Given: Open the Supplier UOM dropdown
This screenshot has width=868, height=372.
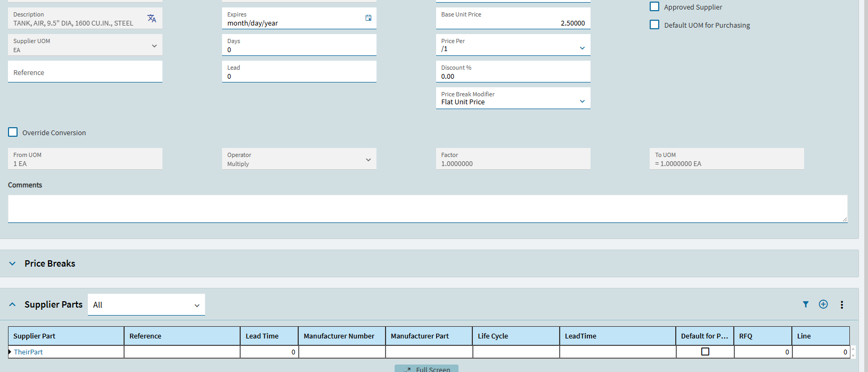Looking at the screenshot, I should coord(85,45).
